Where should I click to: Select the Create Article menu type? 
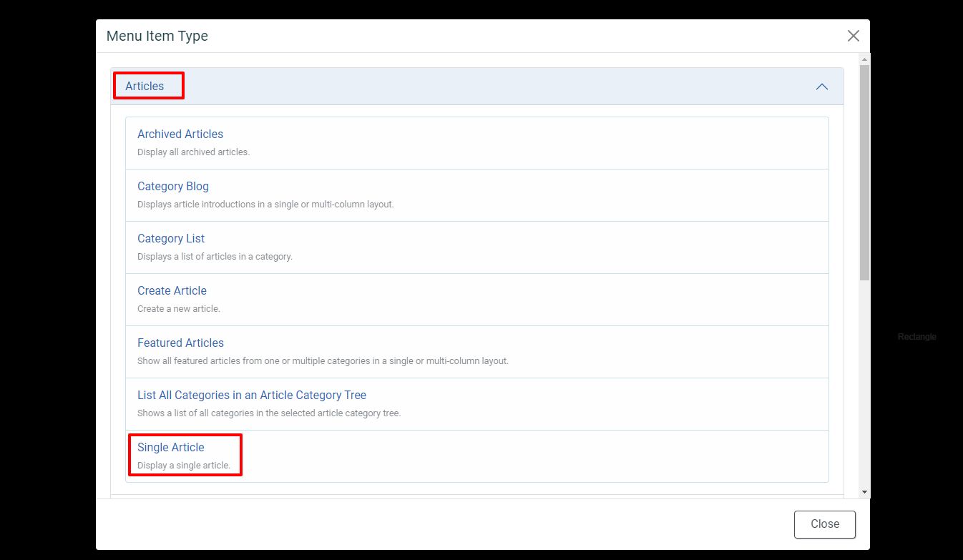[476, 300]
